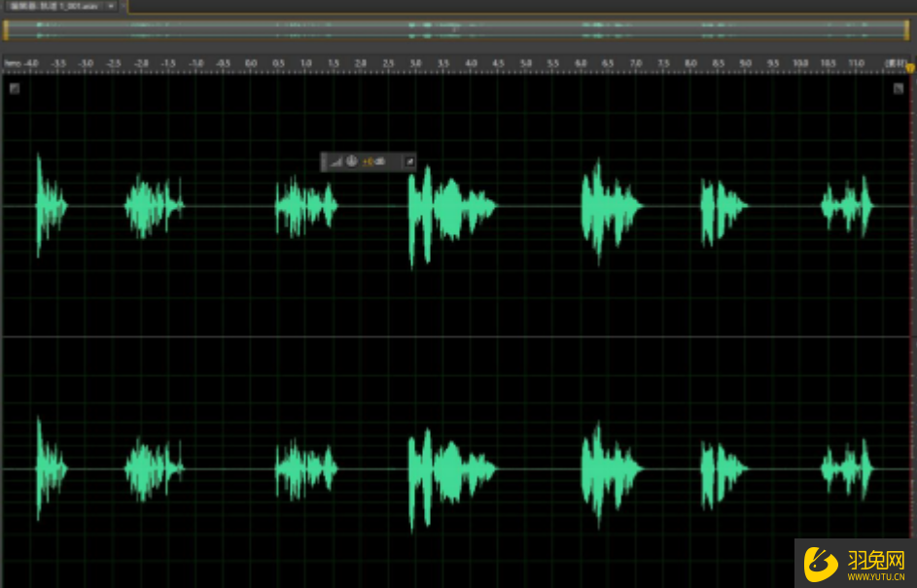917x588 pixels.
Task: Pin the floating gain HUD in place
Action: point(409,161)
